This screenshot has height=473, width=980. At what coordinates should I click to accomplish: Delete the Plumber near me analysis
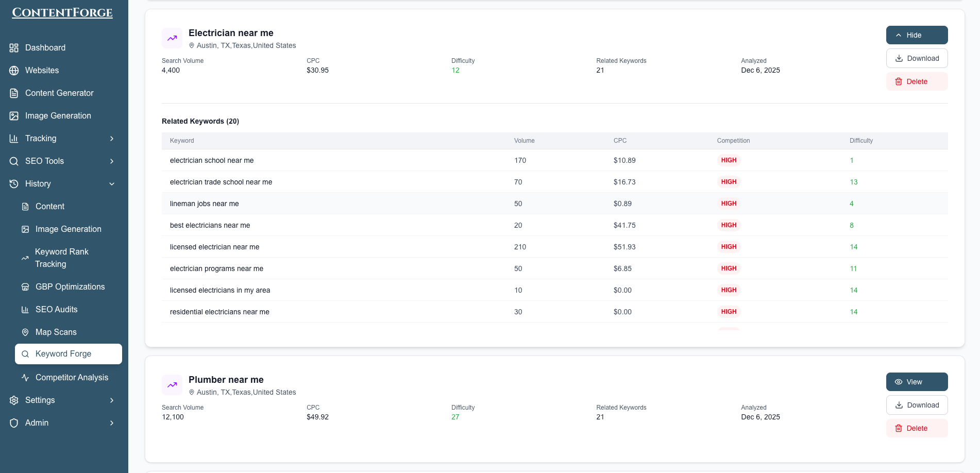tap(917, 428)
